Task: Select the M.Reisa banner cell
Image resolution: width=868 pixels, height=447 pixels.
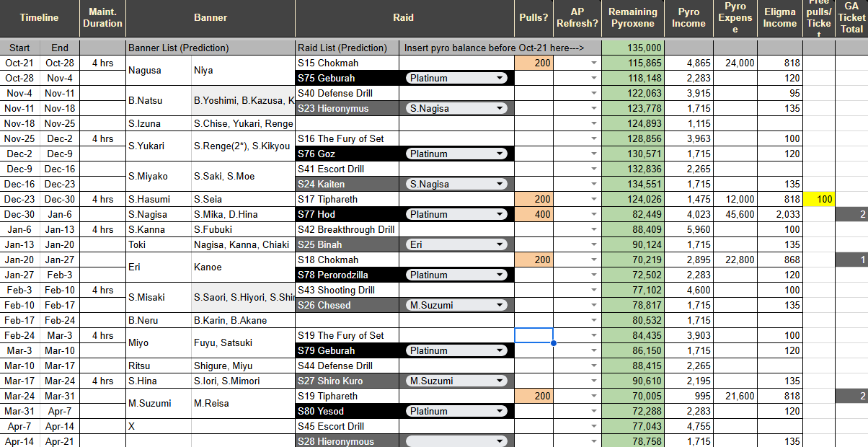Action: (243, 403)
